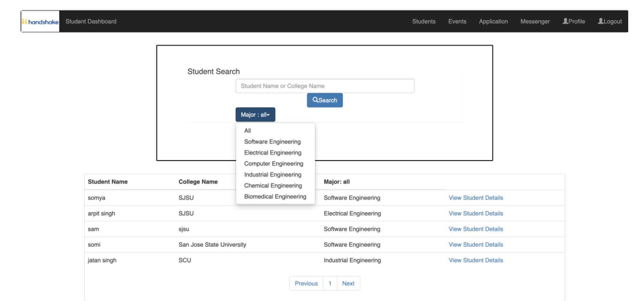Click the Major: all column header
The height and width of the screenshot is (301, 644).
tap(337, 182)
